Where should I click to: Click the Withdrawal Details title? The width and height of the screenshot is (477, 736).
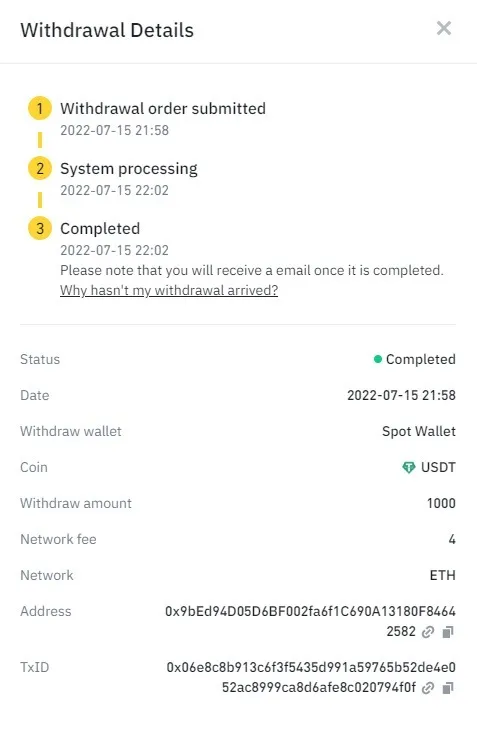point(107,30)
